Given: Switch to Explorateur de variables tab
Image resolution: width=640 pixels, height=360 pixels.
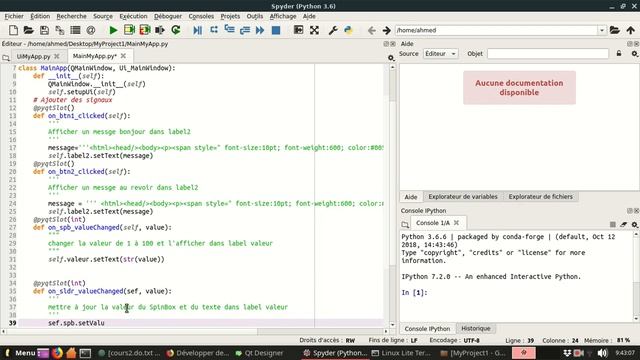Looking at the screenshot, I should pyautogui.click(x=463, y=197).
